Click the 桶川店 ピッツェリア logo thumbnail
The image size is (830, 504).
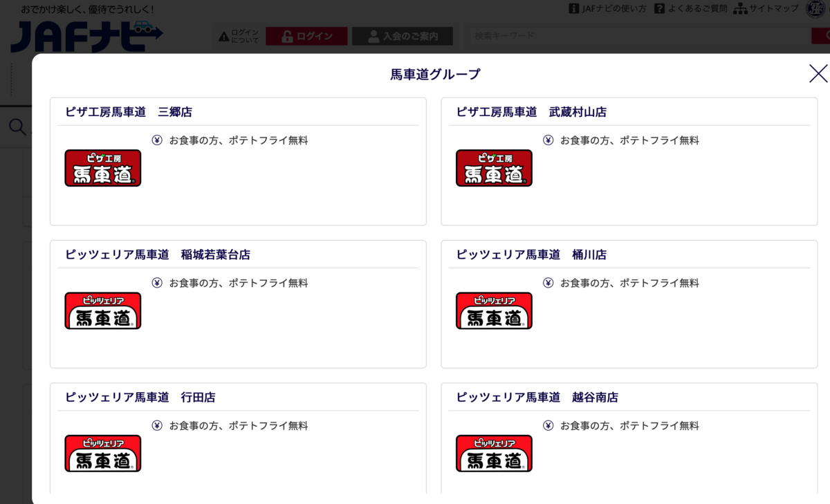494,310
